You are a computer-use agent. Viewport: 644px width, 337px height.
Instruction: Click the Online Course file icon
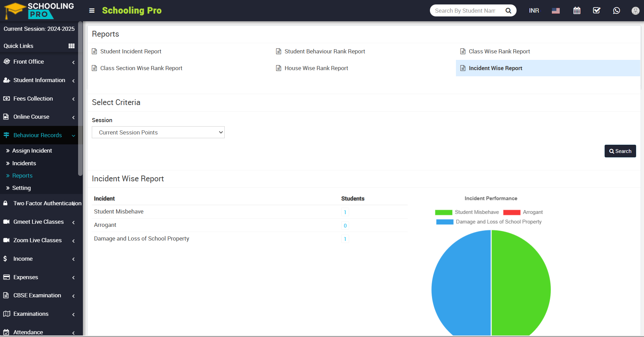tap(6, 117)
